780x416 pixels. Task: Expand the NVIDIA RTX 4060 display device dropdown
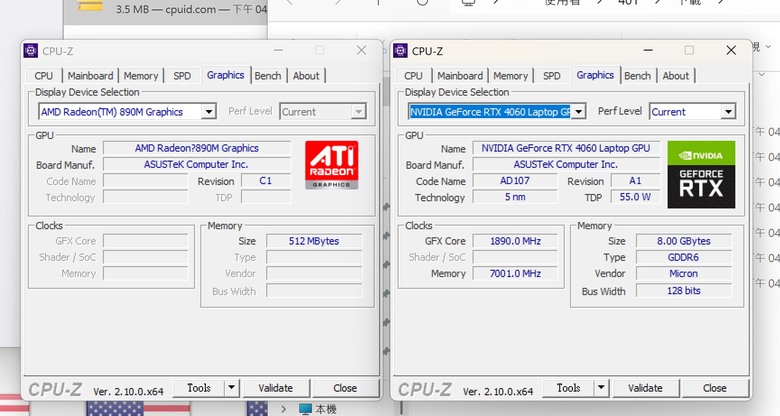(x=579, y=111)
